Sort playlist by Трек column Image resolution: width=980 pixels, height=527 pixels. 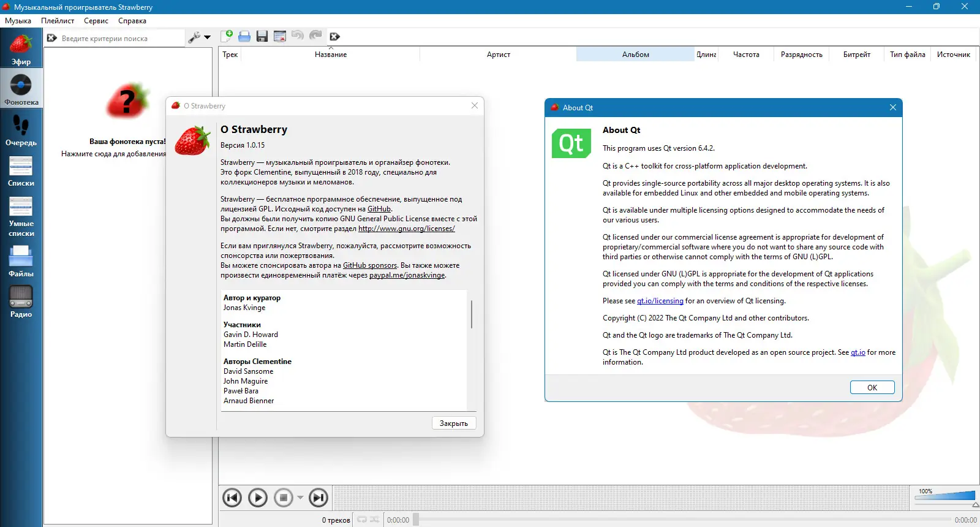230,55
